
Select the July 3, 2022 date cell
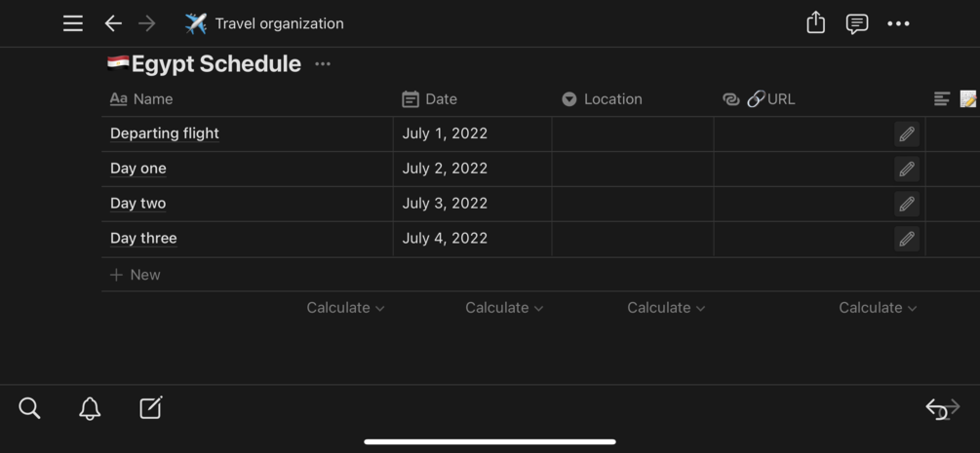(445, 204)
